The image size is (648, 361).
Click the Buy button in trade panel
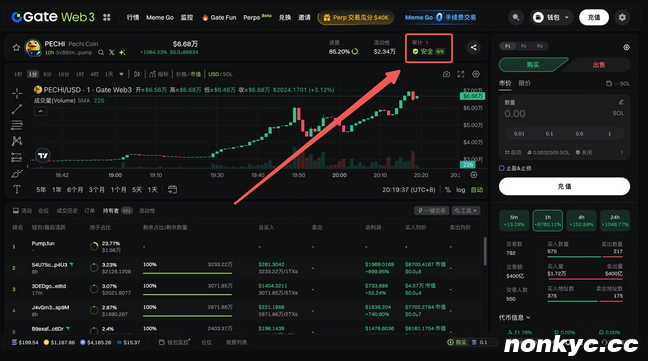pos(533,65)
